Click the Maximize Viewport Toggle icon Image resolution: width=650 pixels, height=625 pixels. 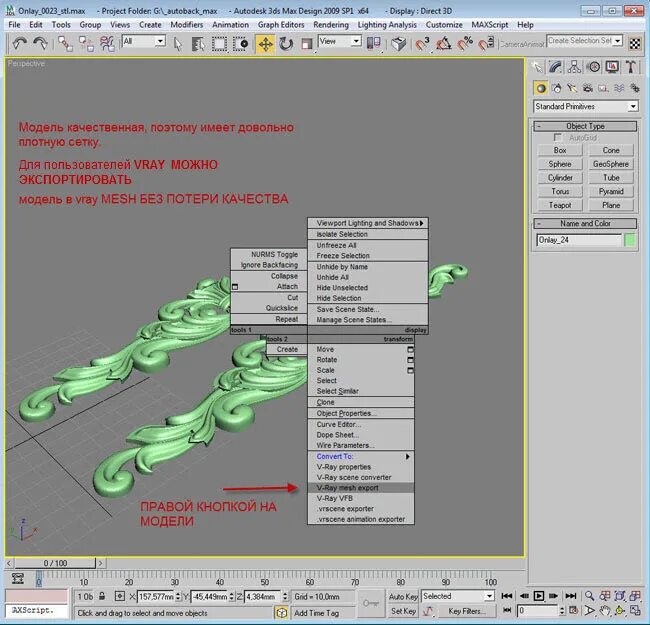[635, 610]
